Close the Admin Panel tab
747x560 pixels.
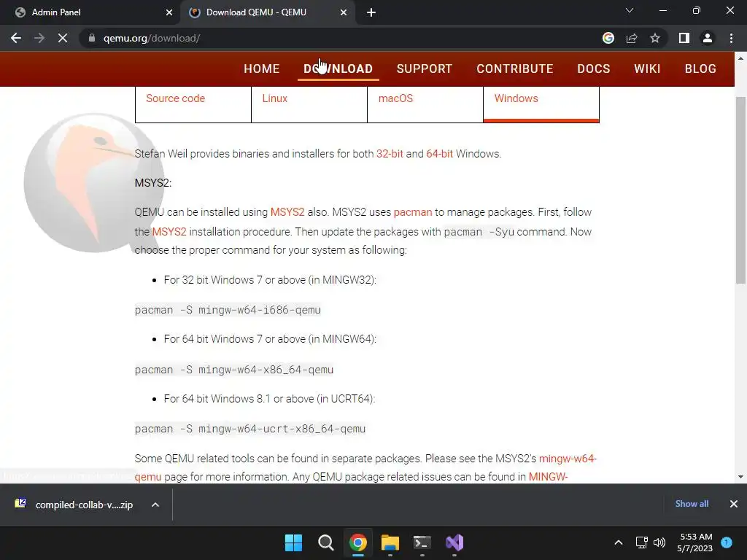point(169,12)
